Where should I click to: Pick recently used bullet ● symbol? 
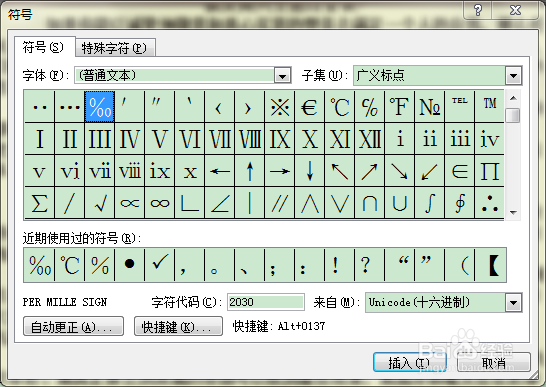coord(130,265)
